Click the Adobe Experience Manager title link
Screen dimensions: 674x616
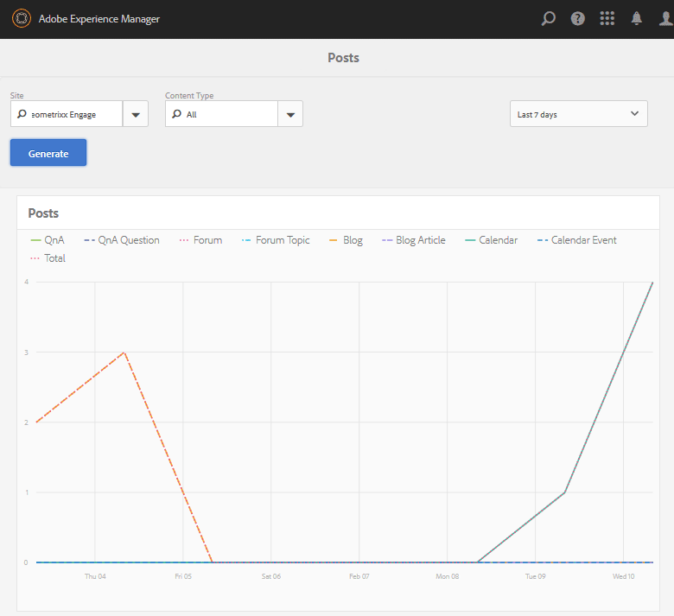[99, 19]
